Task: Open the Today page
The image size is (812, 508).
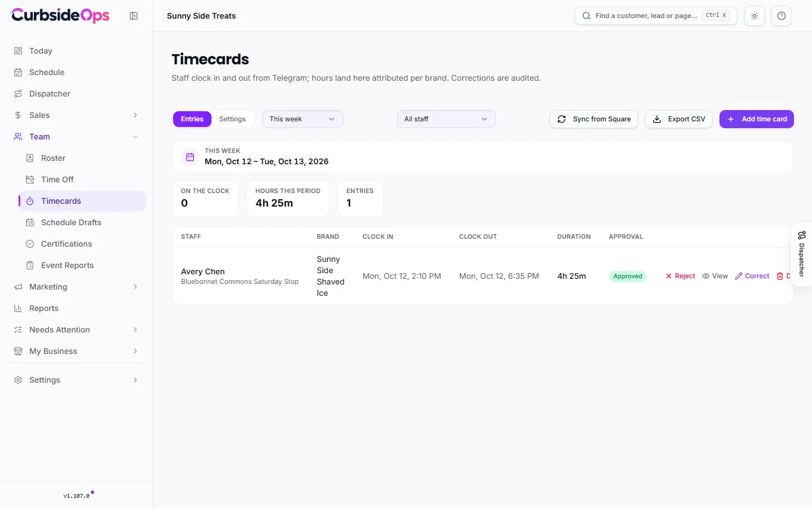Action: [76, 51]
